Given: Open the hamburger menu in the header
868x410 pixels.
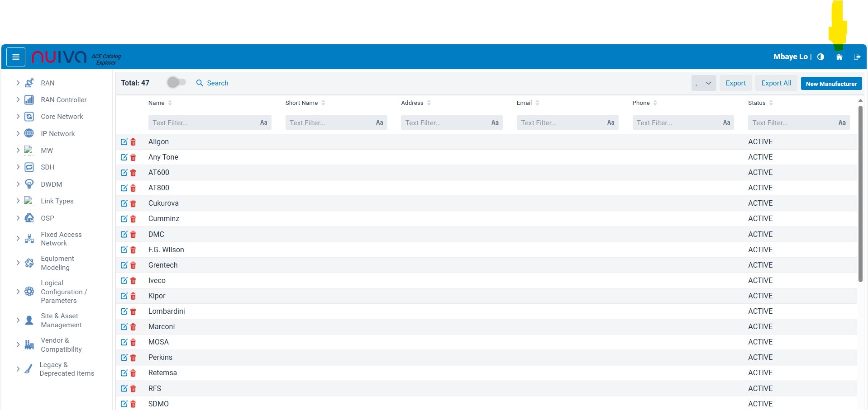Looking at the screenshot, I should pyautogui.click(x=16, y=57).
